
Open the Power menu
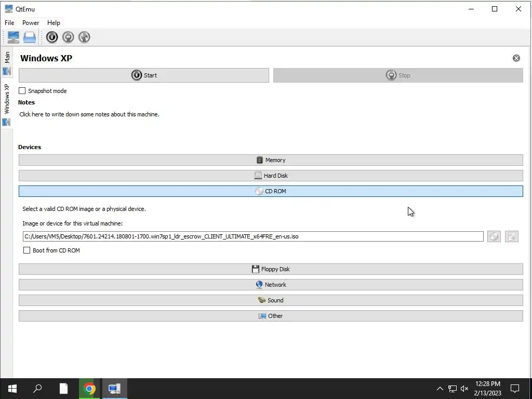tap(31, 23)
